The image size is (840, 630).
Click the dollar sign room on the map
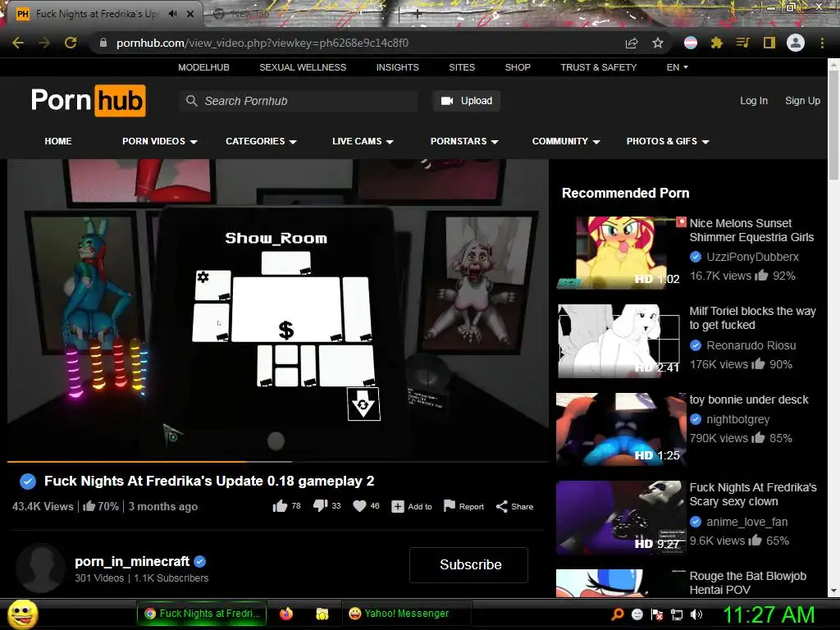tap(286, 330)
